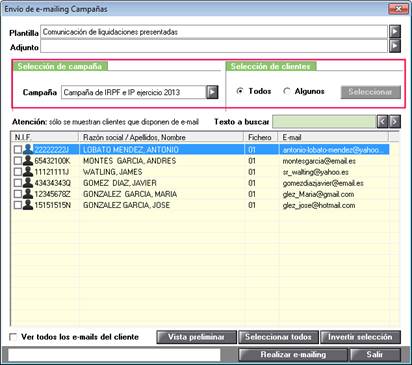Viewport: 412px width, 365px height.
Task: Select the name MONTES GARCIA, ANDRES
Action: coord(129,161)
